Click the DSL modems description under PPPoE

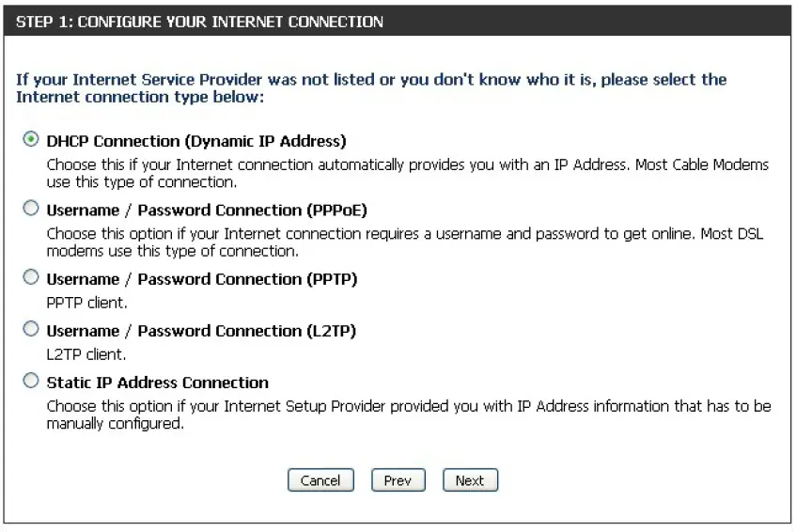coord(404,242)
